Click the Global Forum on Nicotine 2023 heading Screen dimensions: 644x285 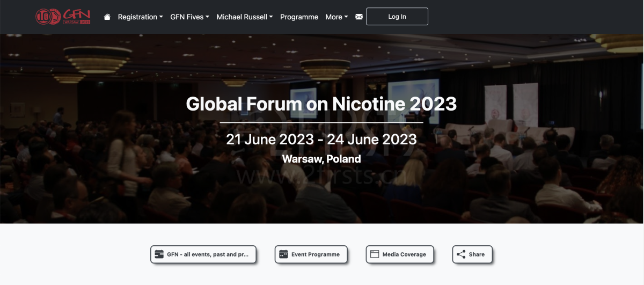(321, 104)
